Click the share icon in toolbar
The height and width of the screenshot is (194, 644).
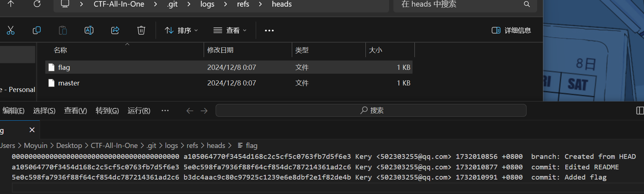coord(115,30)
